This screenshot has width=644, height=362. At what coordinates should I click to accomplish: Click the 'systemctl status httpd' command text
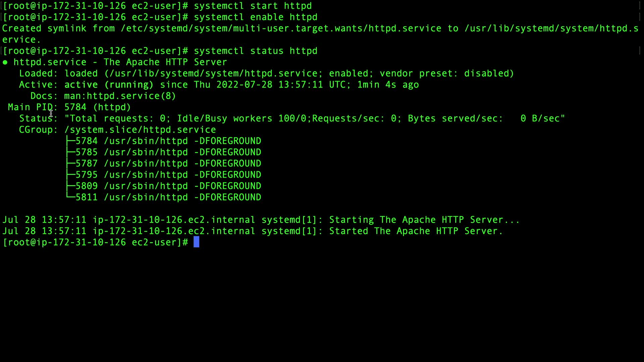255,51
